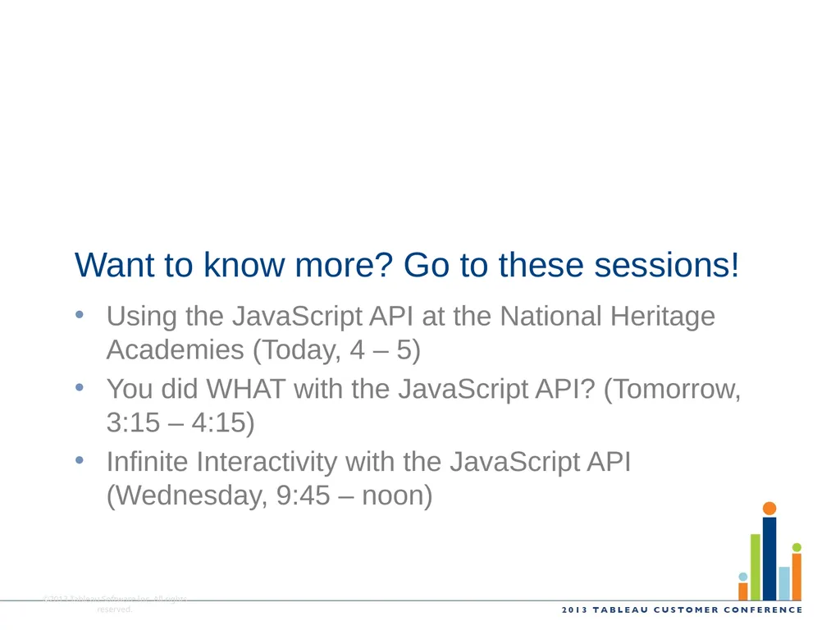
Task: Click the light blue circle in logo
Action: [x=743, y=577]
